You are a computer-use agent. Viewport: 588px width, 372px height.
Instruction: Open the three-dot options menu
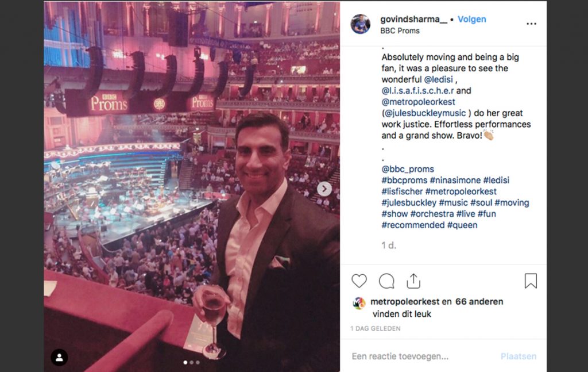[531, 24]
